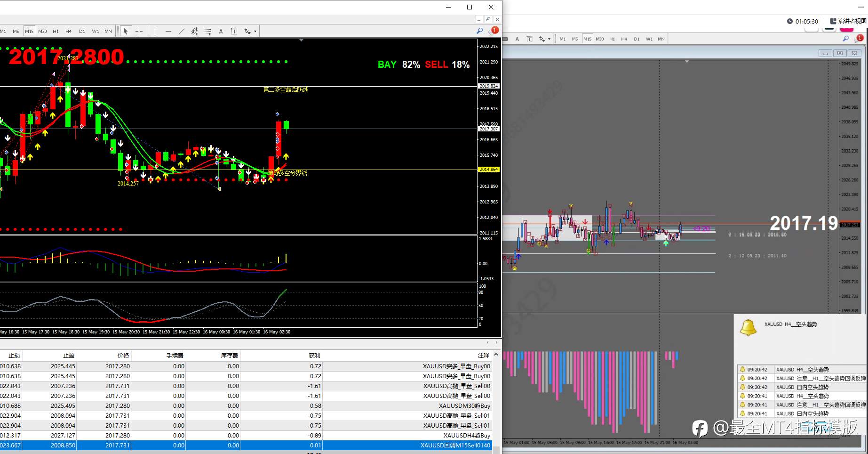The image size is (868, 454).
Task: Select the Fibonacci retracement tool
Action: click(207, 31)
